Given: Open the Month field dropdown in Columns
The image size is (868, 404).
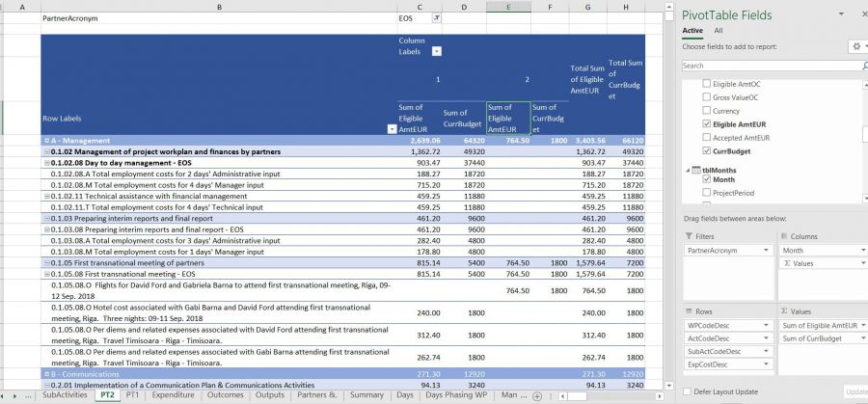Looking at the screenshot, I should coord(863,250).
